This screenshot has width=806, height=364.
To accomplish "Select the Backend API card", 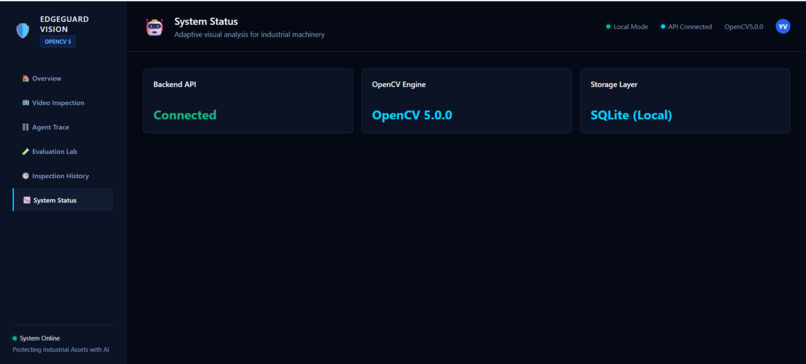I will (248, 101).
